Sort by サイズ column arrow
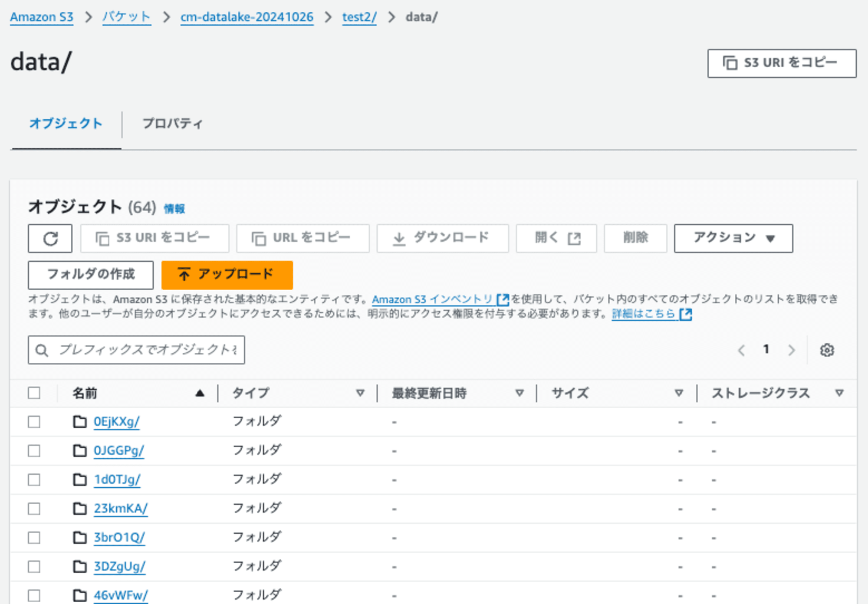 coord(679,393)
